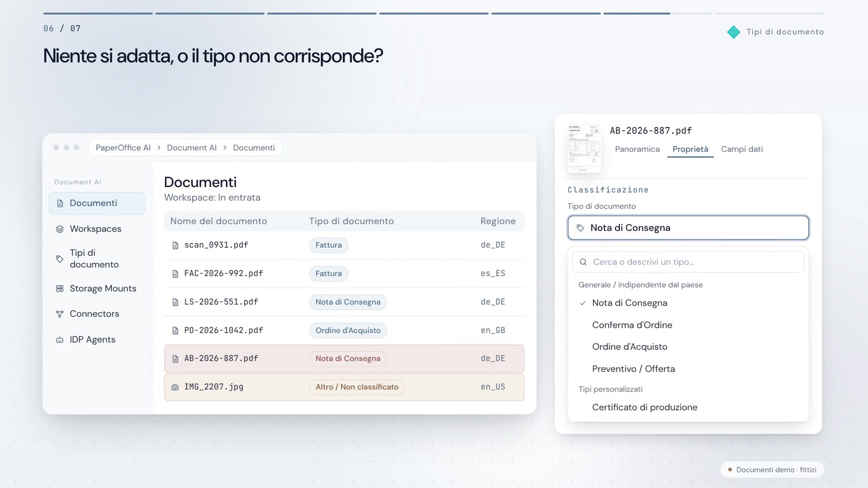
Task: Click the last progress segment
Action: click(770, 13)
